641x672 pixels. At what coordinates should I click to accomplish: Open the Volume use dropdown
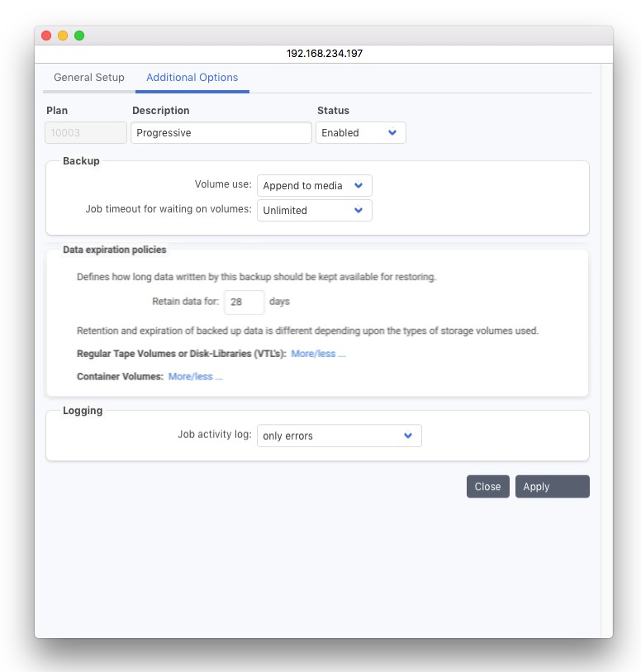click(x=314, y=186)
